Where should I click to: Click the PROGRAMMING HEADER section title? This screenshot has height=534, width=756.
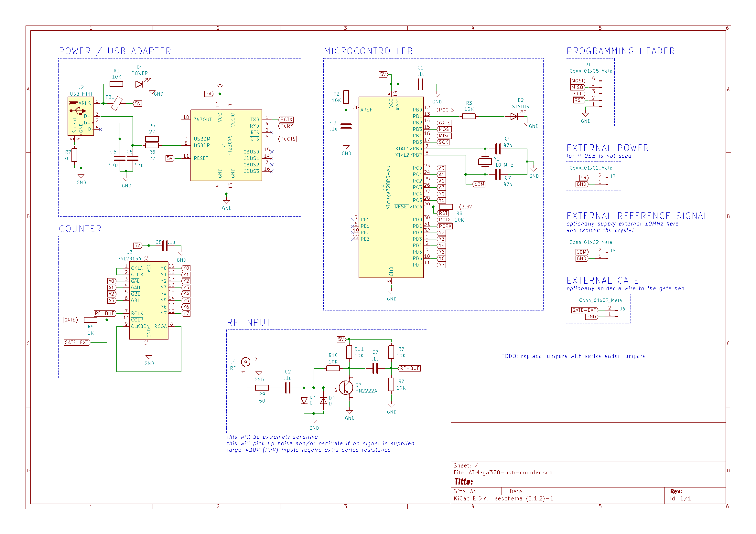click(x=620, y=51)
